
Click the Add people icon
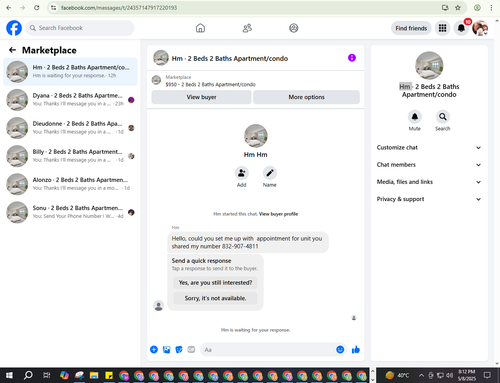[x=241, y=173]
